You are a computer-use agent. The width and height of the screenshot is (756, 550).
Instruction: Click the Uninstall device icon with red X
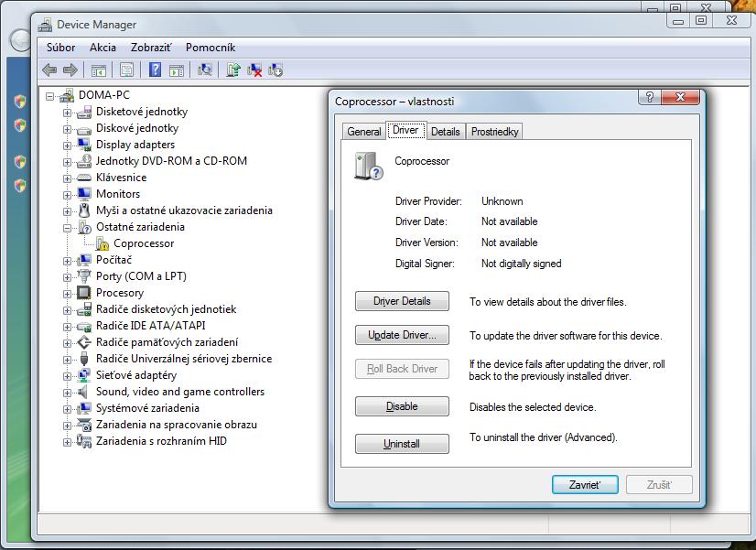(x=254, y=70)
